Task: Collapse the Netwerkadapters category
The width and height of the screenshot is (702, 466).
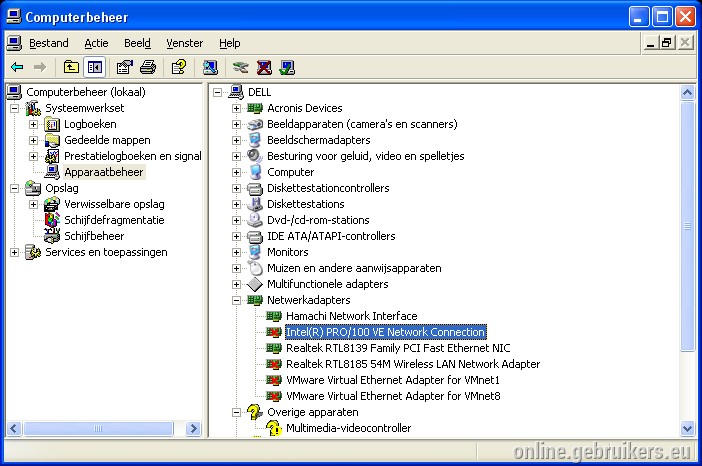Action: point(236,300)
